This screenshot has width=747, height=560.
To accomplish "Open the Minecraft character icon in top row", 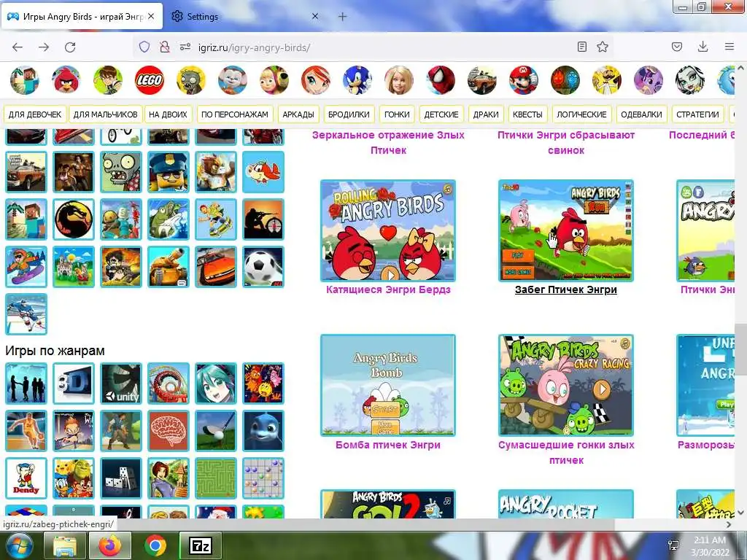I will (x=24, y=80).
